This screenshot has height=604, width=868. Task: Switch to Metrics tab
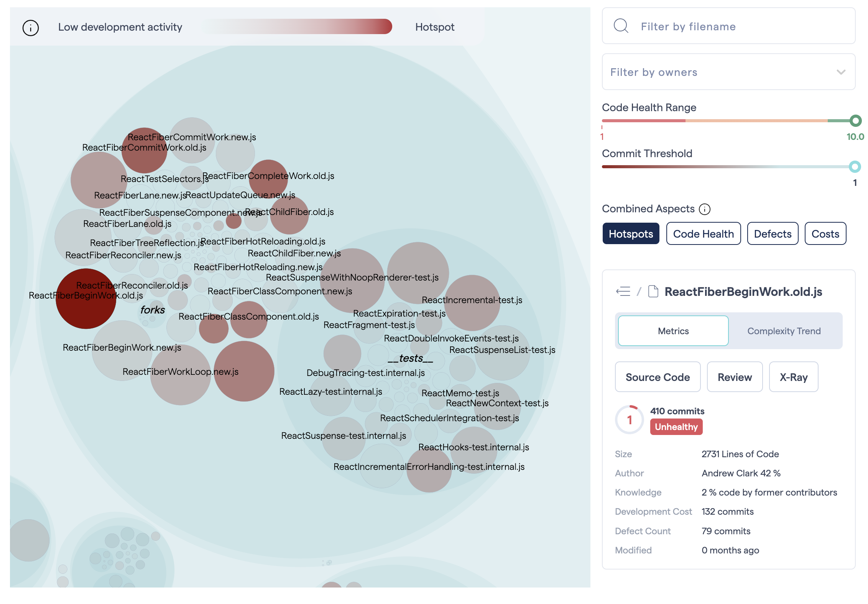pyautogui.click(x=672, y=330)
